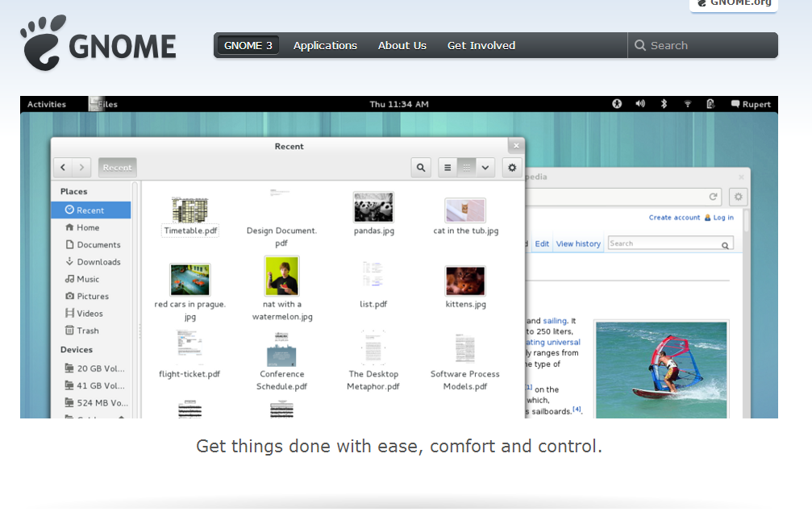812x516 pixels.
Task: Open the GNOME 3 menu tab
Action: (x=248, y=45)
